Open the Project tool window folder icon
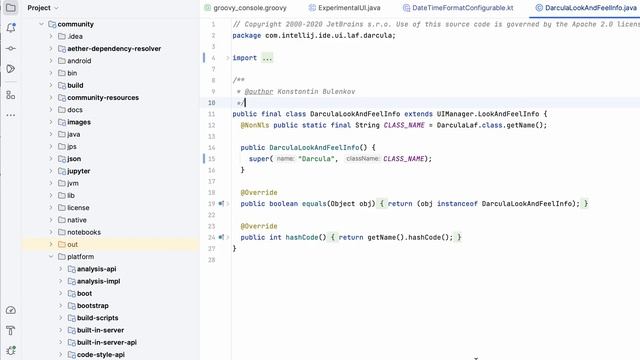This screenshot has height=360, width=640. pos(11,8)
